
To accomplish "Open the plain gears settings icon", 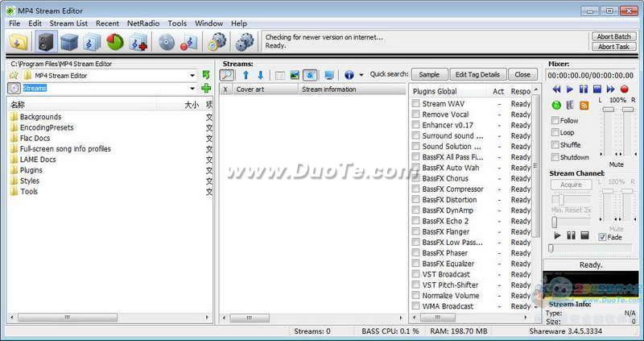I will click(x=245, y=42).
